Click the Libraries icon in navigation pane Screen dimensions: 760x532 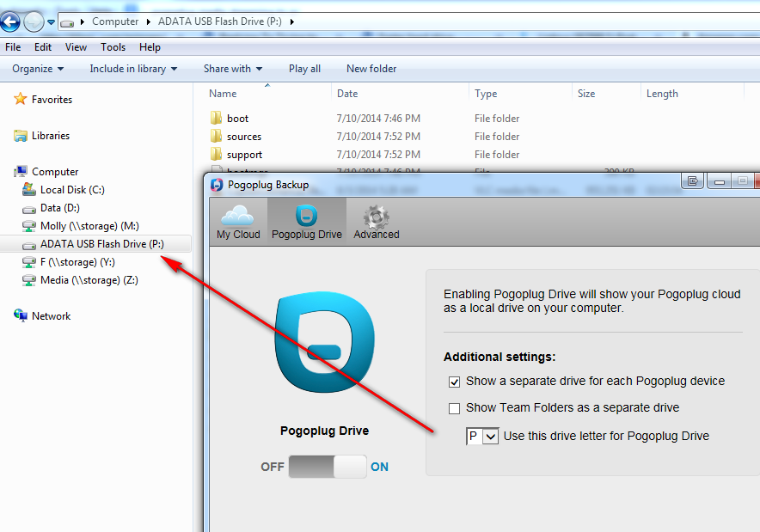coord(21,136)
